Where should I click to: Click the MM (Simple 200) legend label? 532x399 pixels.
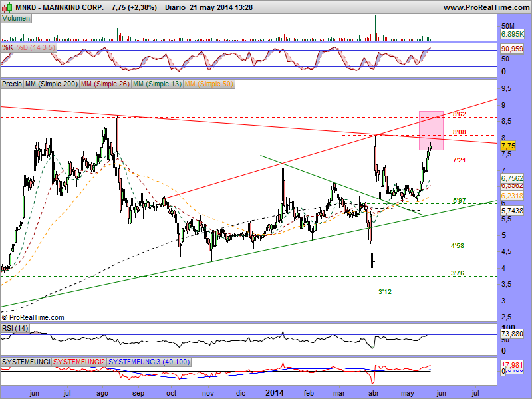pyautogui.click(x=51, y=84)
